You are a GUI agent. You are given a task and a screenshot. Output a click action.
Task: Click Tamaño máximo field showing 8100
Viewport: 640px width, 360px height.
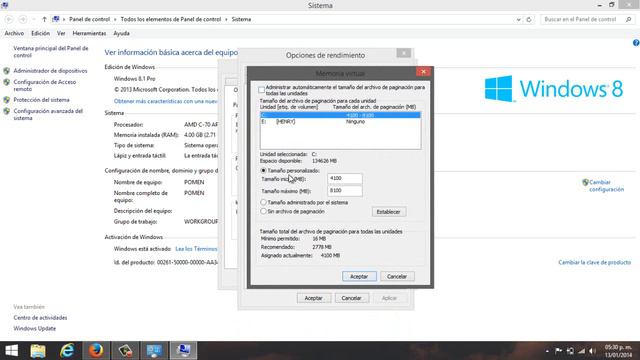(x=344, y=191)
